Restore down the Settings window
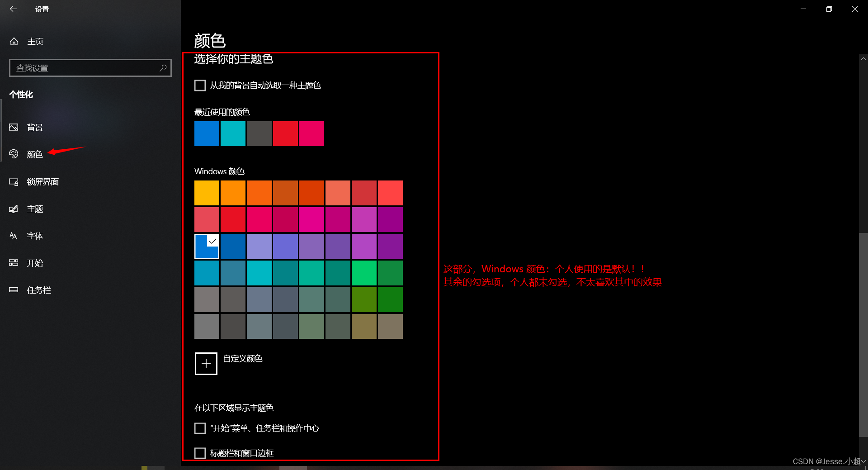 [829, 9]
